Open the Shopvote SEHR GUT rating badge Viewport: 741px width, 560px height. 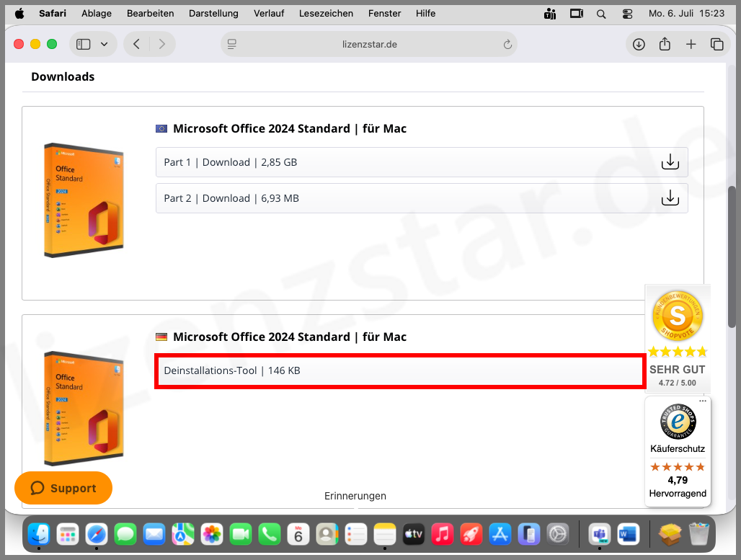[x=677, y=338]
